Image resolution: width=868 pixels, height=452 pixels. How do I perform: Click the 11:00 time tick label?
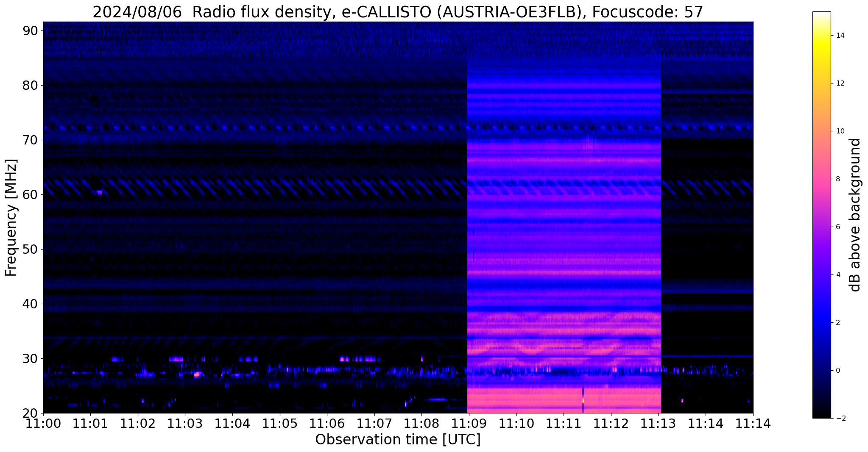pyautogui.click(x=43, y=424)
